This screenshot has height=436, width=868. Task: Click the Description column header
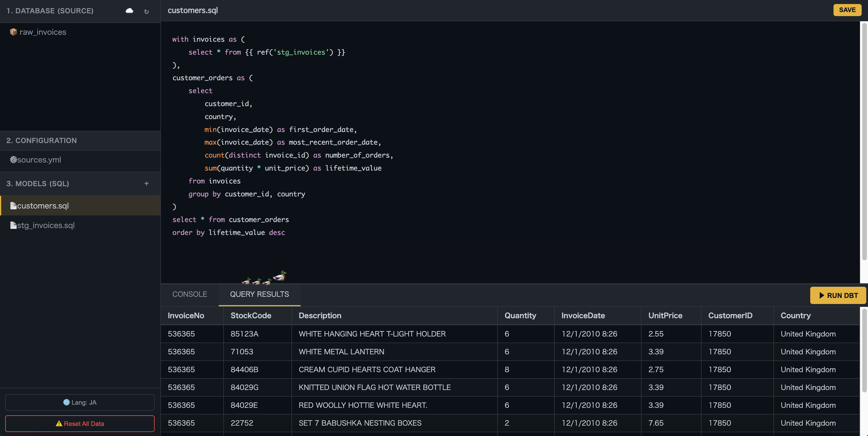[320, 316]
